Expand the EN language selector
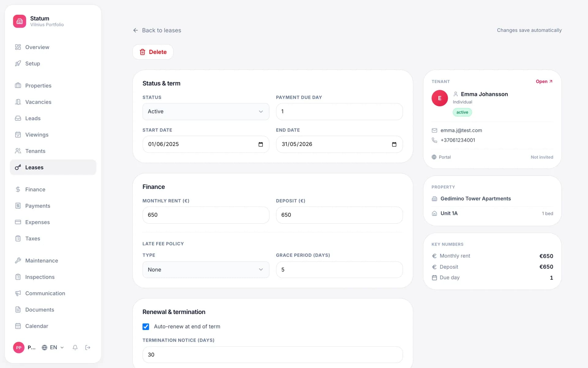Screen dimensions: 588x368 [53, 347]
